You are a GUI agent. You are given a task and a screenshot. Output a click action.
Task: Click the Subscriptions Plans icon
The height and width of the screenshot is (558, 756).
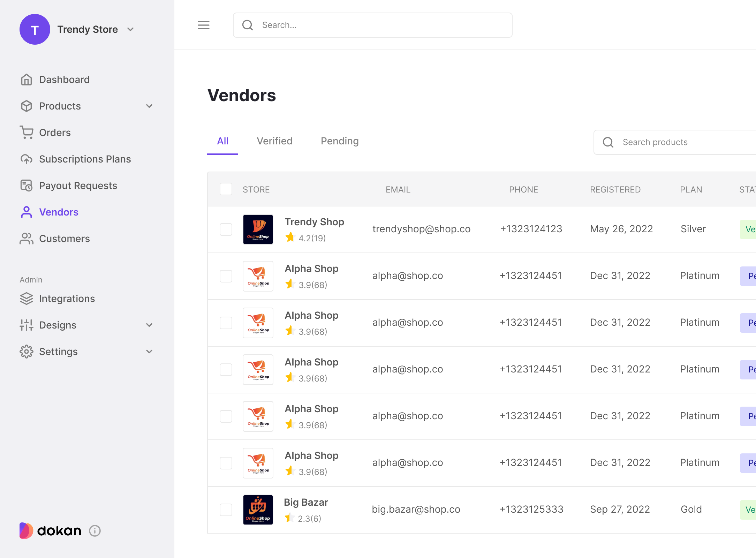click(x=27, y=159)
